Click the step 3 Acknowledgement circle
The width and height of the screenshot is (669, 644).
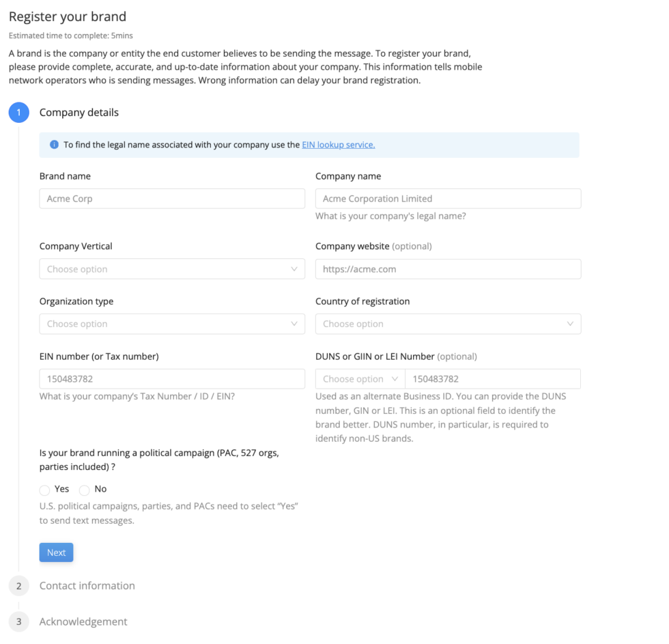18,621
